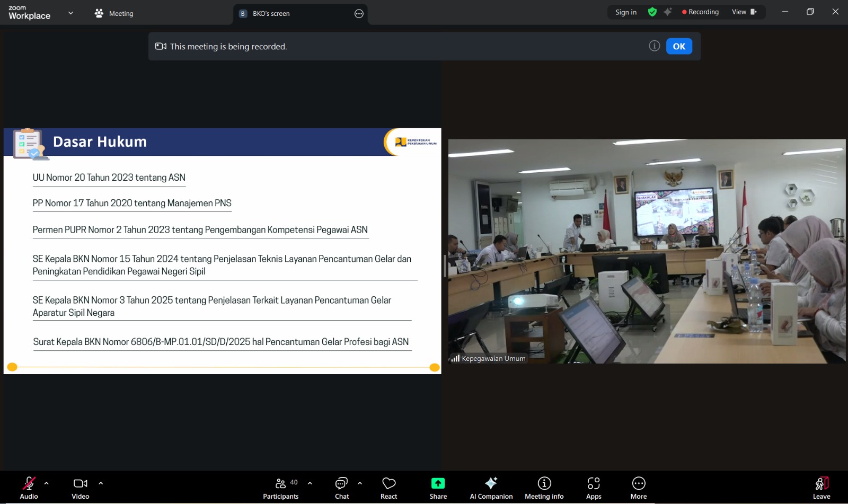Click the green Share screen icon
This screenshot has width=848, height=504.
click(x=438, y=483)
